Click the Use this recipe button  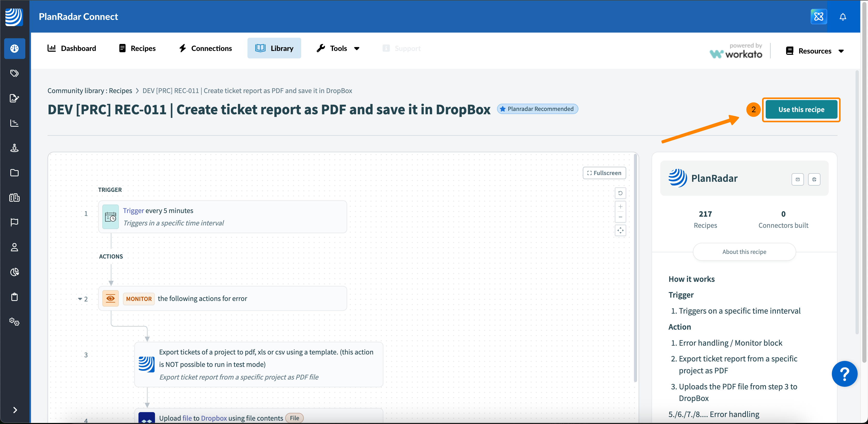(801, 110)
